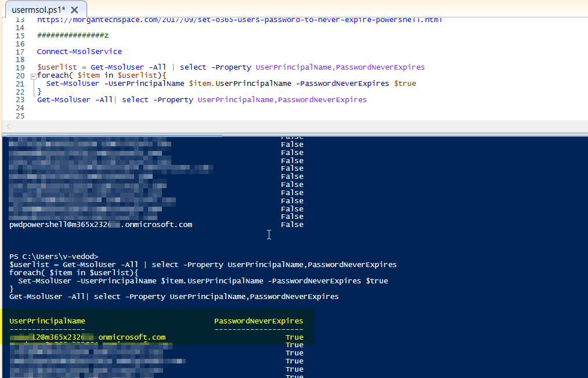Click line number 21 in the gutter
The image size is (588, 378).
pos(20,84)
